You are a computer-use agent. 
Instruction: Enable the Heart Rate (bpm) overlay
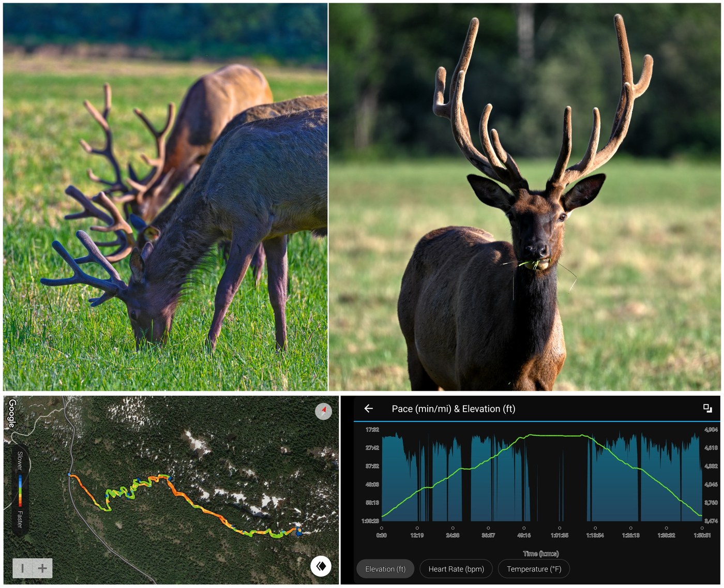(x=456, y=569)
